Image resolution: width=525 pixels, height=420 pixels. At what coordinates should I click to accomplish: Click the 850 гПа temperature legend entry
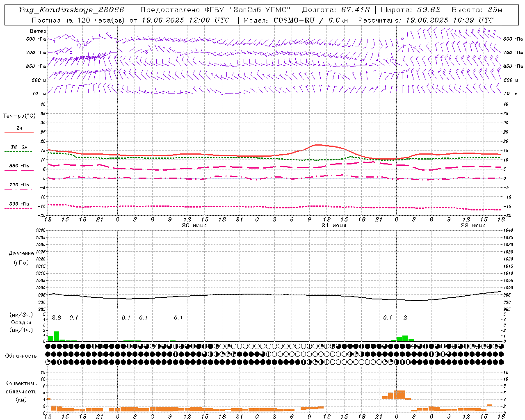pyautogui.click(x=19, y=166)
